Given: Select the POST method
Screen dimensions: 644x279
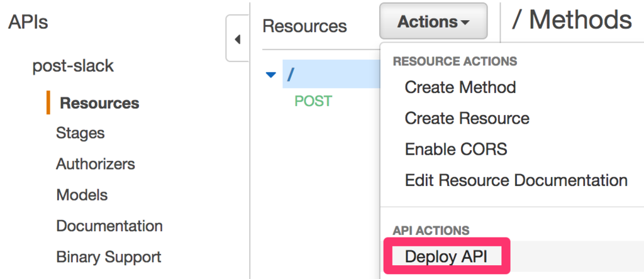Looking at the screenshot, I should pyautogui.click(x=313, y=101).
